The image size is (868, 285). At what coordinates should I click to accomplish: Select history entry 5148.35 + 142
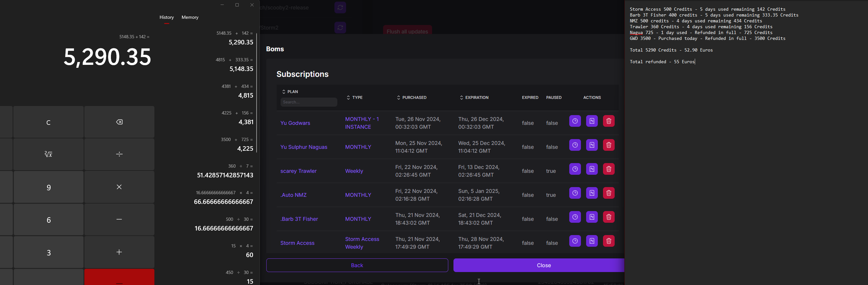(235, 38)
